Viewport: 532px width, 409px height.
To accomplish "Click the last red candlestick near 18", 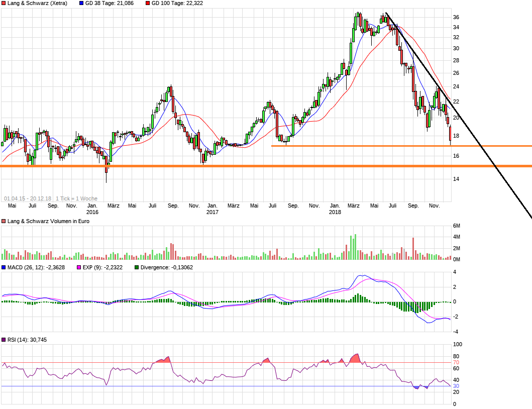I will [x=450, y=134].
